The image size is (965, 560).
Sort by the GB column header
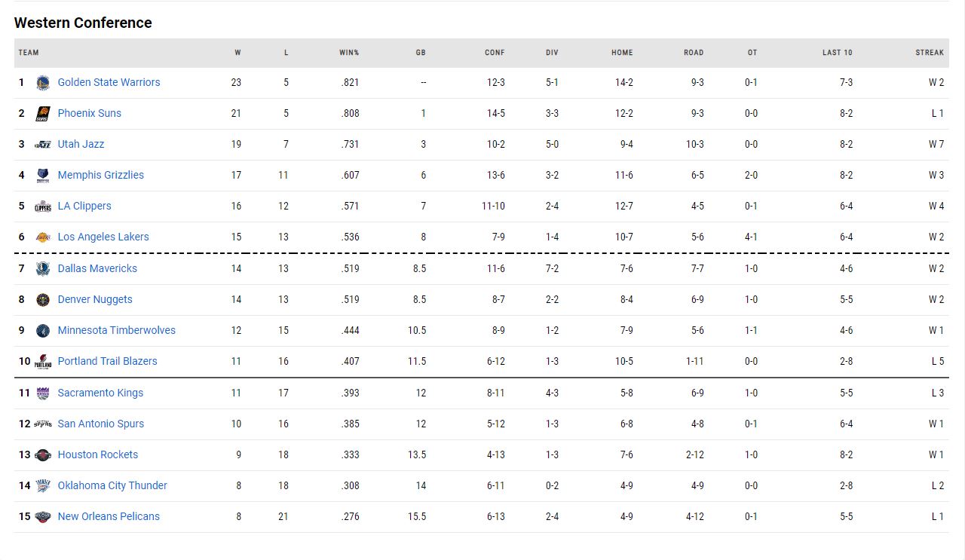pos(421,53)
